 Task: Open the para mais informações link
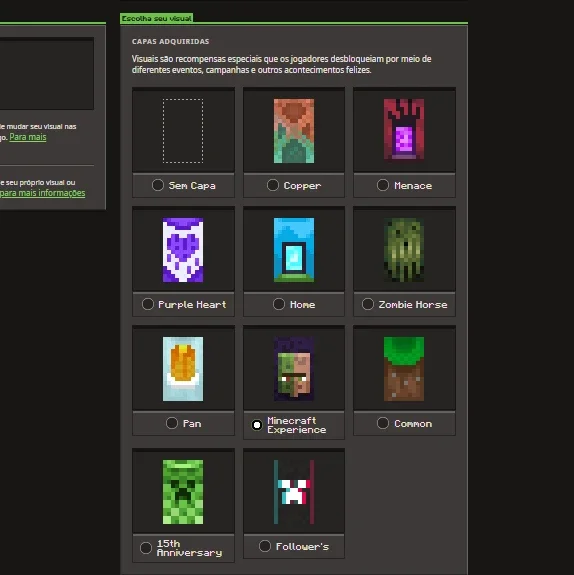tap(42, 193)
